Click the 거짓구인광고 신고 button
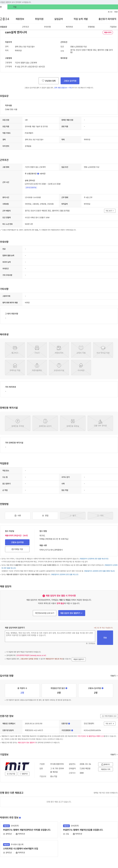The width and height of the screenshot is (118, 868). click(109, 716)
